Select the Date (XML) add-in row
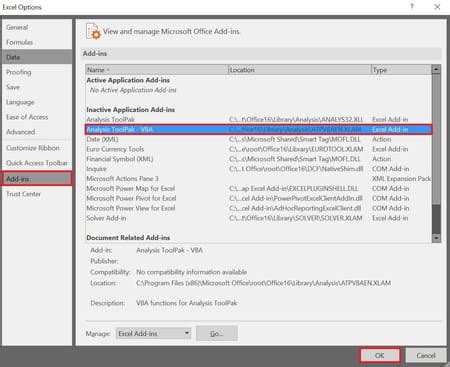The width and height of the screenshot is (450, 367). pyautogui.click(x=258, y=139)
